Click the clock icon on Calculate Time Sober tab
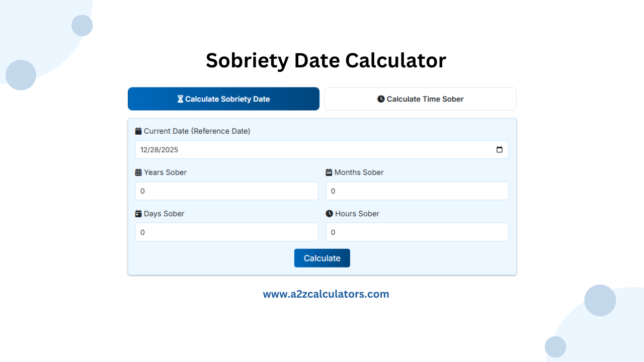This screenshot has width=644, height=362. [381, 99]
